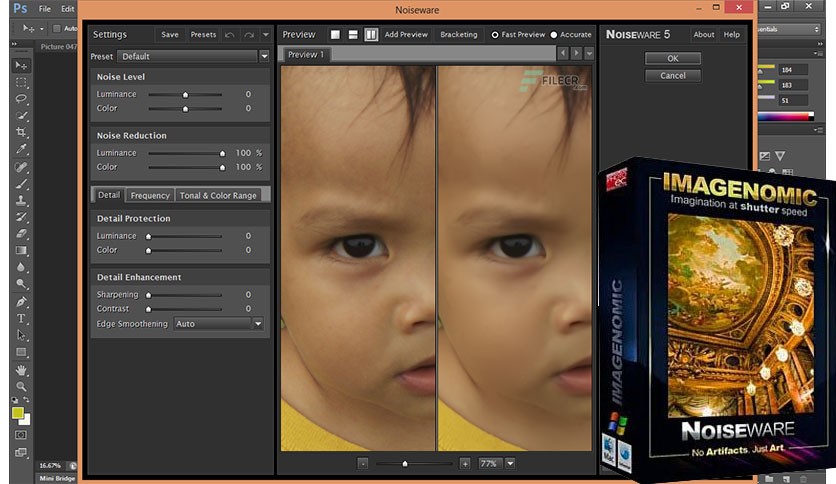836x484 pixels.
Task: Select the Path Selection tool
Action: pos(21,335)
